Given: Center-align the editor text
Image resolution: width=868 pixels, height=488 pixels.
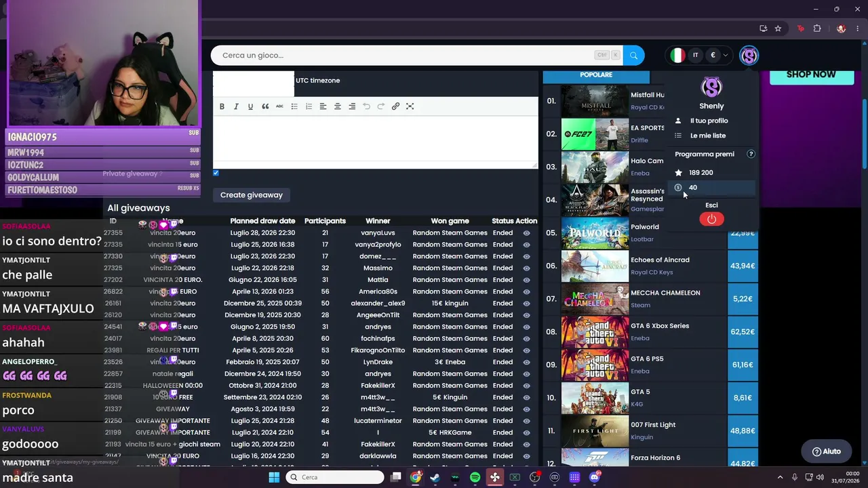Looking at the screenshot, I should 337,106.
